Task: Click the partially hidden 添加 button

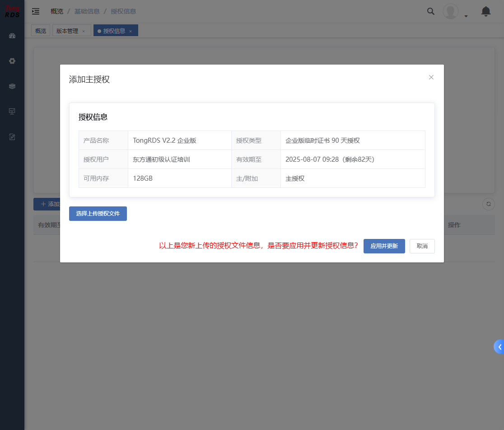Action: (x=47, y=205)
